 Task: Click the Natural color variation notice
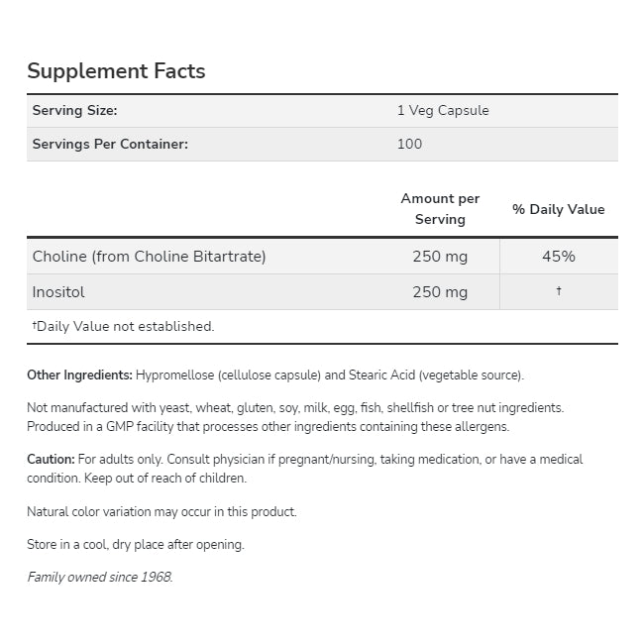click(161, 512)
